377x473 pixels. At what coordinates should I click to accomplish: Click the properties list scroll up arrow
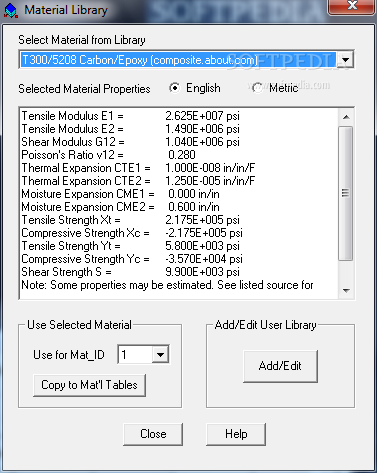tap(346, 117)
